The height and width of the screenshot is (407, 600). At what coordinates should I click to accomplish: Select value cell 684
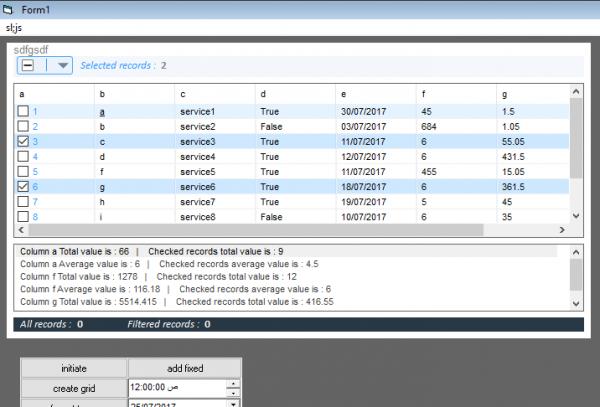[x=429, y=127]
